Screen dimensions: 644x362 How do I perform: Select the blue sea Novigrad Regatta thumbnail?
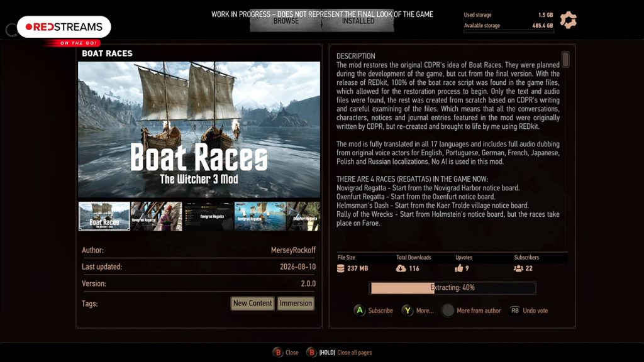260,216
